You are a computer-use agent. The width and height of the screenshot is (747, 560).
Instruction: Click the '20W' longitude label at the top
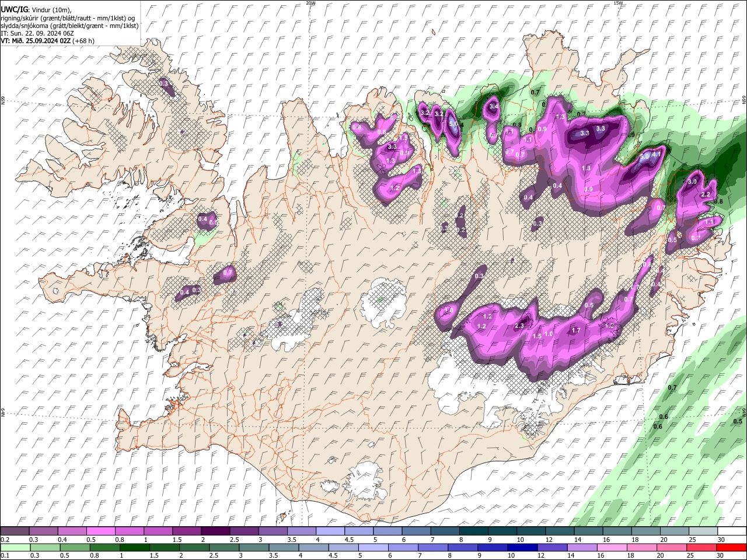coord(310,3)
